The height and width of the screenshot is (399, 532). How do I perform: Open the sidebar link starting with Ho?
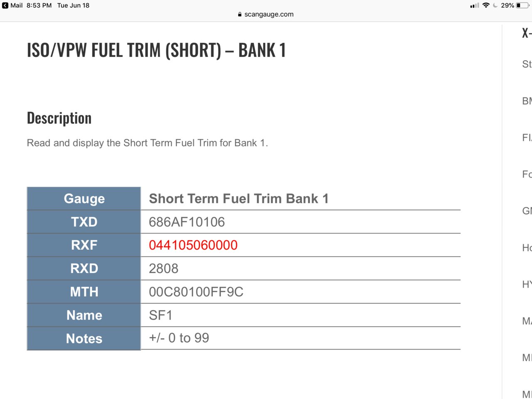[527, 248]
